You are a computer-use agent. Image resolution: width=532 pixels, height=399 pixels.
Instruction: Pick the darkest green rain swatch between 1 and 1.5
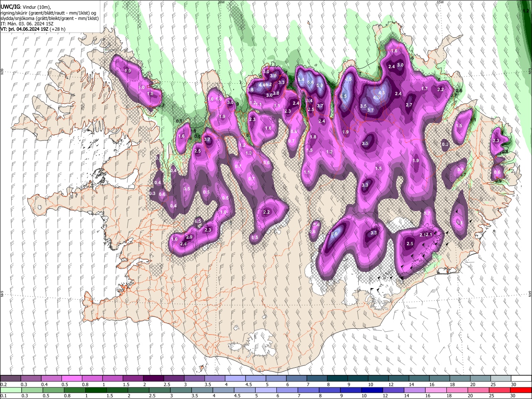coord(96,390)
